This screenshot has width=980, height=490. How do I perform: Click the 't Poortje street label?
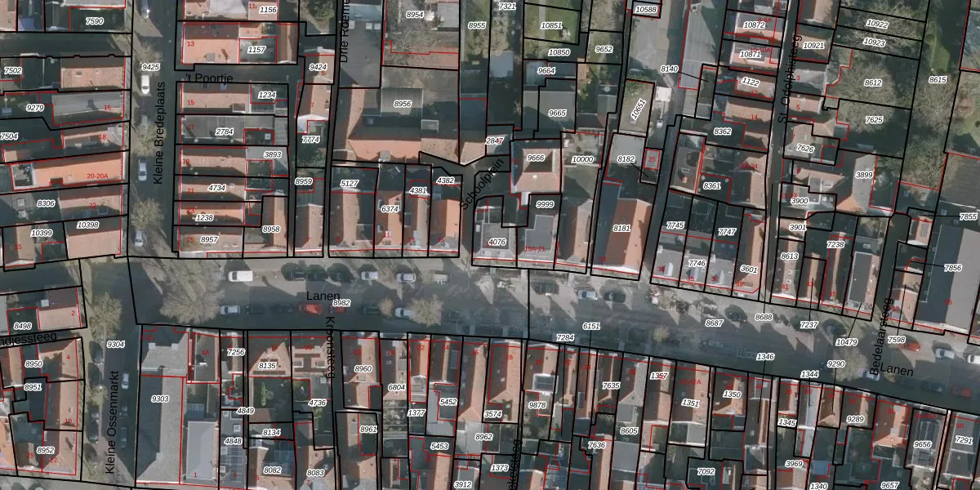pos(209,78)
